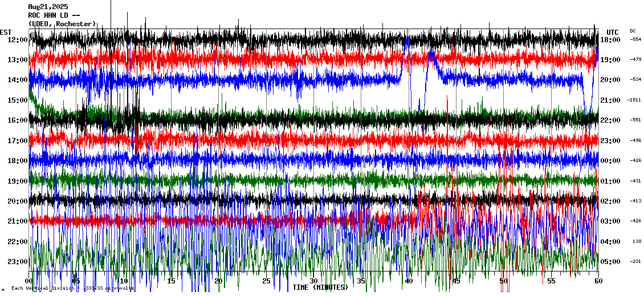This screenshot has width=644, height=296.
Task: Select the 03:00 UTC time label
Action: 610,222
